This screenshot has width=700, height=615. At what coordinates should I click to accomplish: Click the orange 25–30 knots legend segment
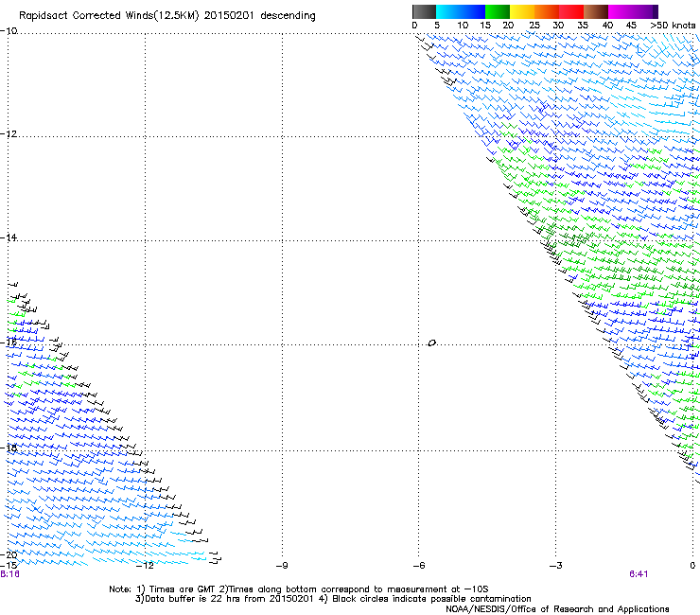point(547,11)
